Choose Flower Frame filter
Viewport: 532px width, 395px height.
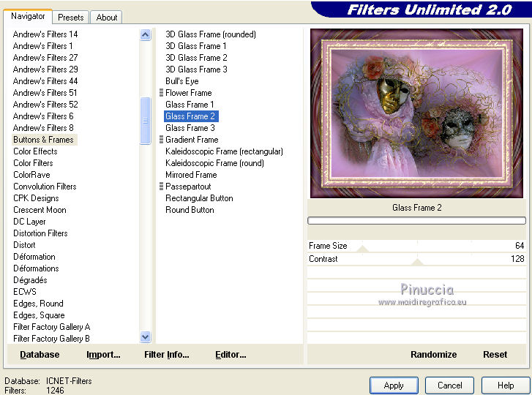(189, 93)
